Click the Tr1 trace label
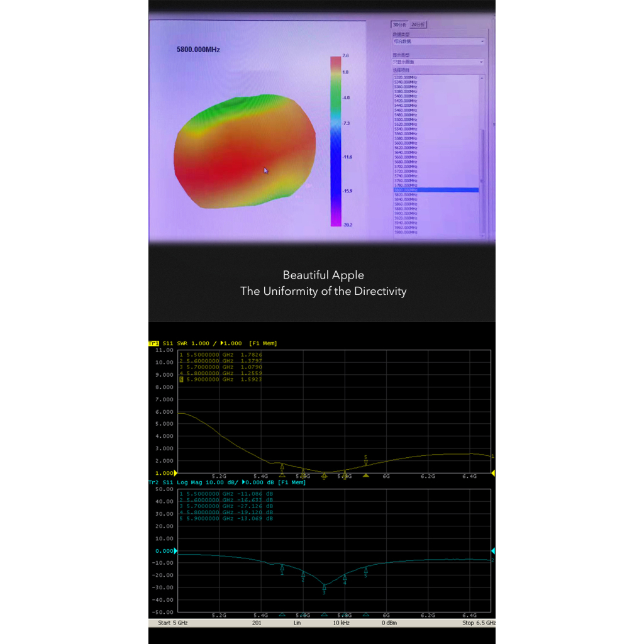This screenshot has width=644, height=644. 153,343
